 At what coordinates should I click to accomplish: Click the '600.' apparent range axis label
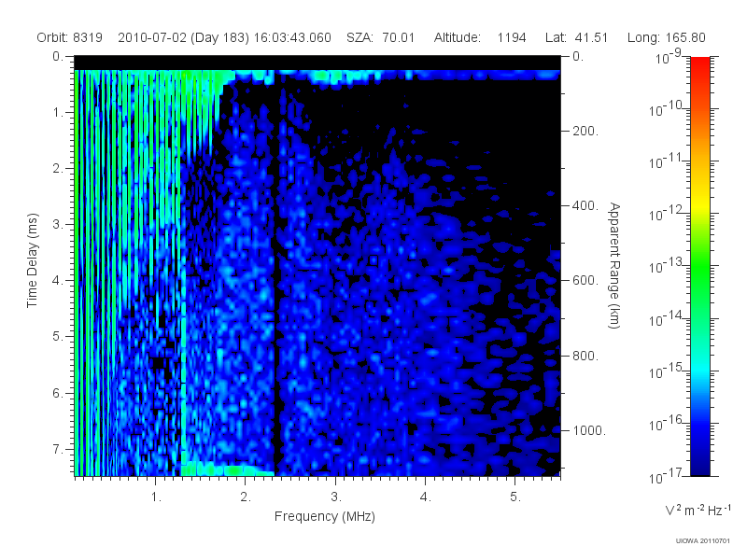click(585, 281)
